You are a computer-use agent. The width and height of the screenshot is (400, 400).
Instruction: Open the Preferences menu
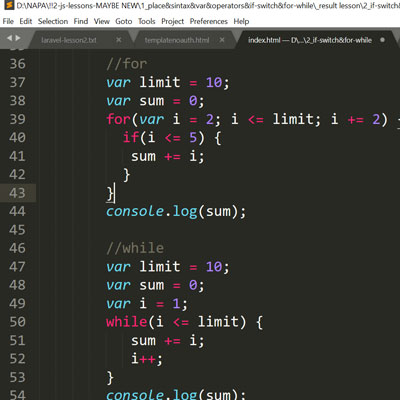(209, 21)
